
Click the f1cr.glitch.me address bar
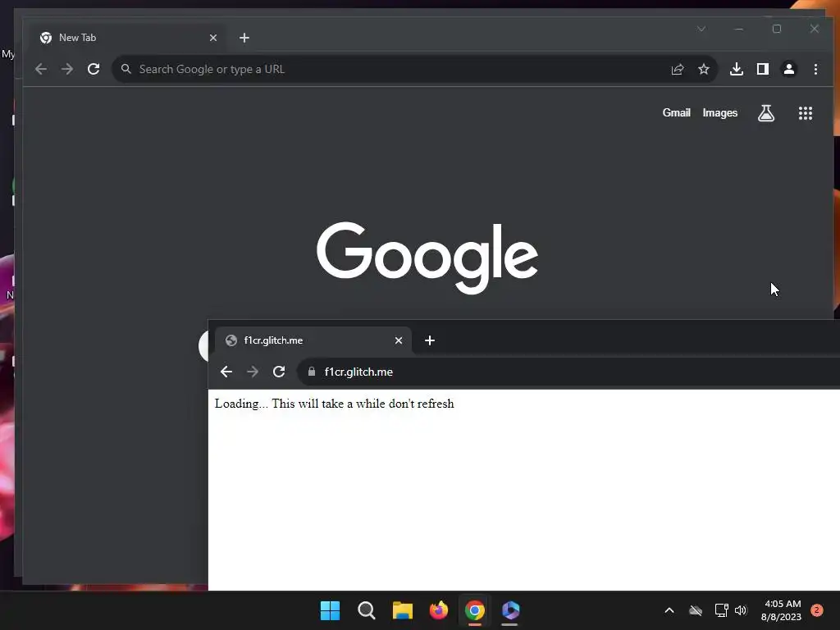click(x=568, y=372)
